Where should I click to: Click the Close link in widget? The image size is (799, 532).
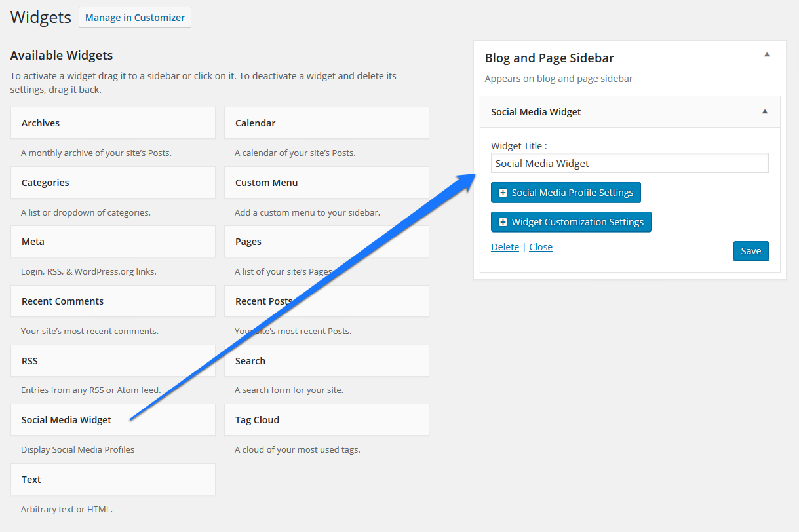coord(541,247)
